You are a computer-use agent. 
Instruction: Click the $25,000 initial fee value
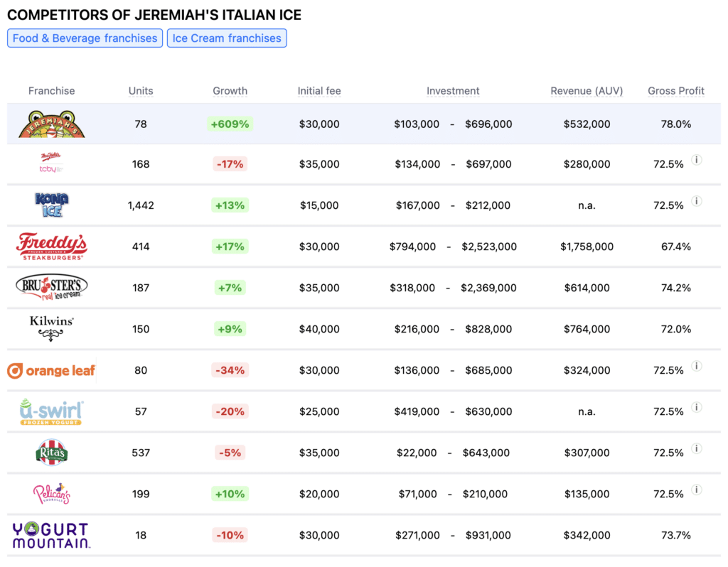click(x=319, y=411)
